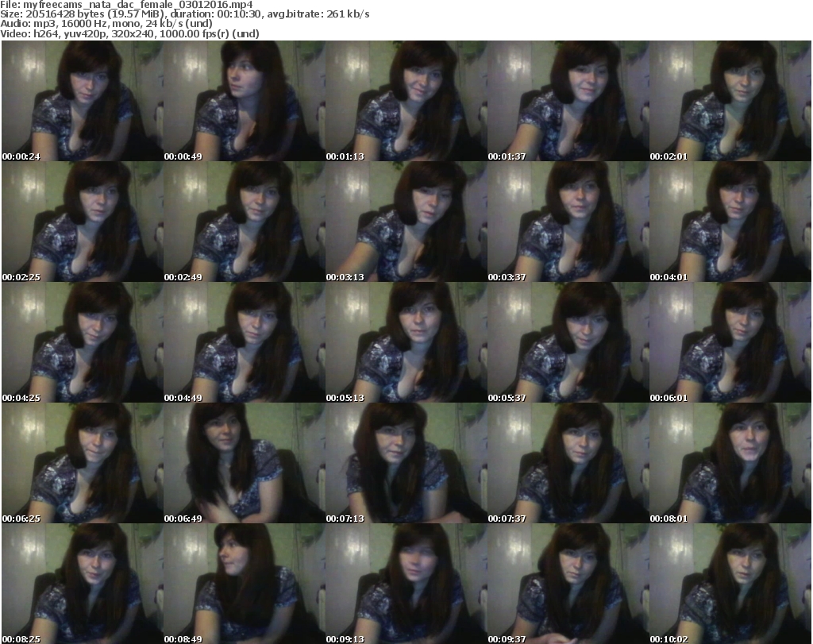
Task: Pick the frame thumbnail stamped 00:04:25
Action: (x=83, y=343)
